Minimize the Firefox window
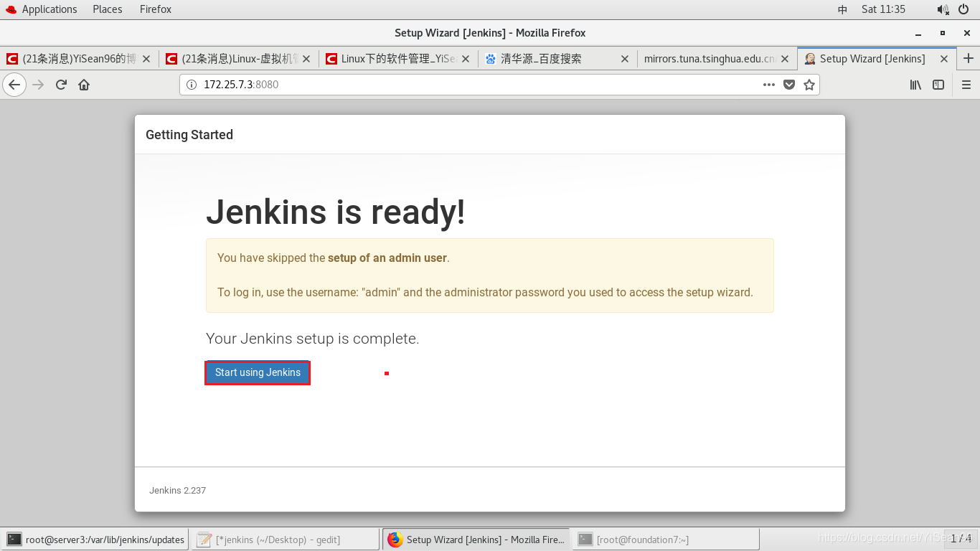The height and width of the screenshot is (551, 980). click(x=918, y=33)
